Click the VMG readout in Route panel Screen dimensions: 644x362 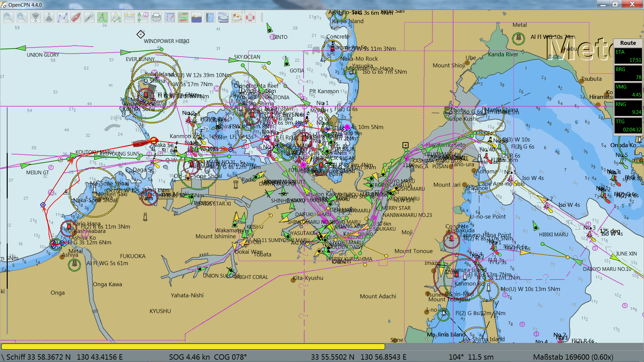(x=628, y=91)
